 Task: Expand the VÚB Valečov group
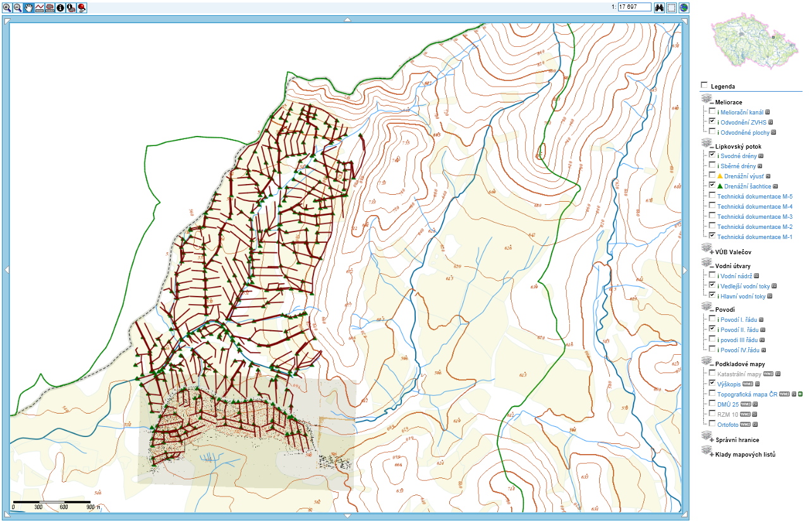tap(713, 252)
